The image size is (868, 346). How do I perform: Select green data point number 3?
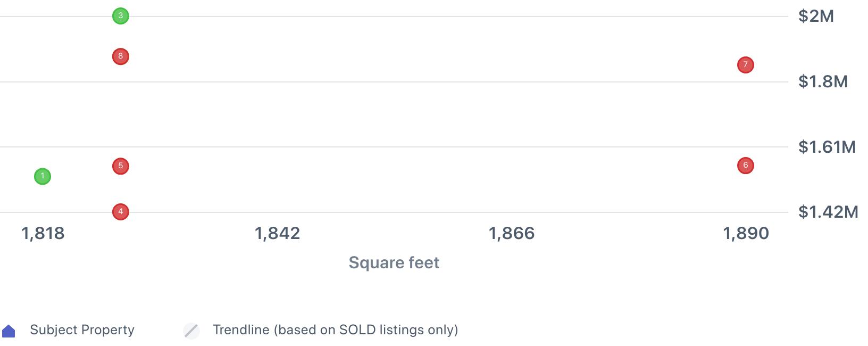tap(121, 16)
